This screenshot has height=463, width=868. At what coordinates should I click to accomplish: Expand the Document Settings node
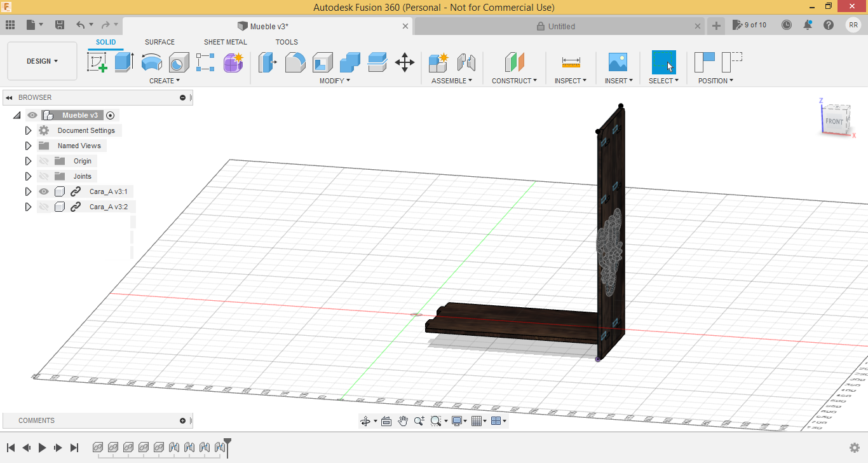(x=28, y=130)
